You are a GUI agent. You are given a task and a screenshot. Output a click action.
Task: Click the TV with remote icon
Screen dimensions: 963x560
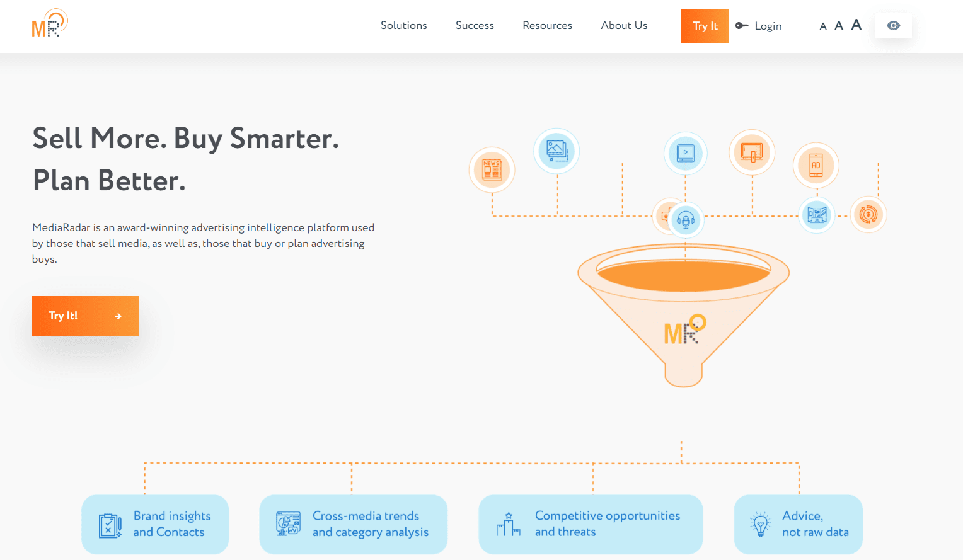tap(752, 152)
